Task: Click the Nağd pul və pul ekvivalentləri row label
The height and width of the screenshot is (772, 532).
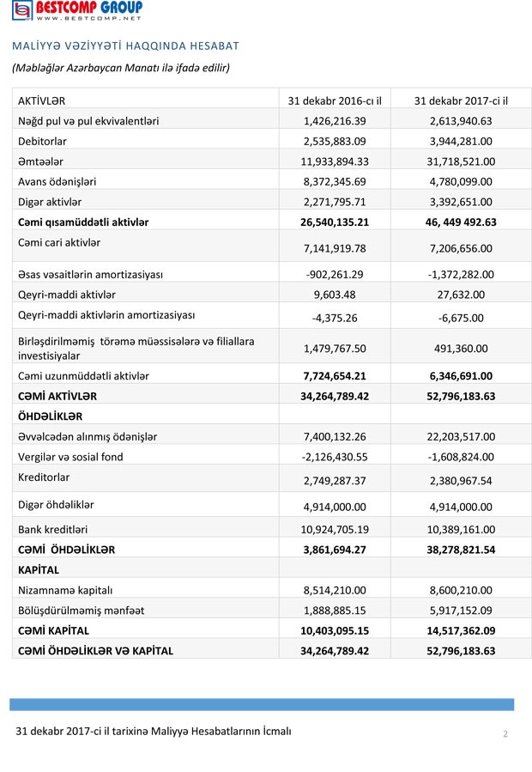Action: 88,121
